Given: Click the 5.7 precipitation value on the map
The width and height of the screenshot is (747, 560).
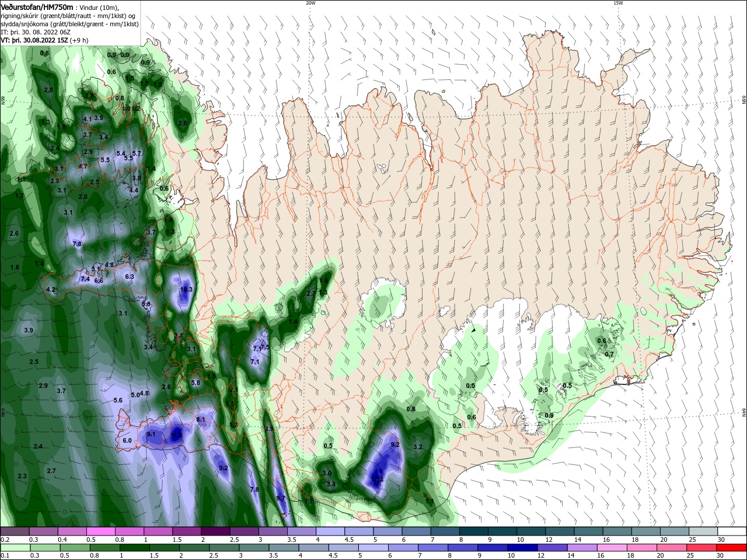Looking at the screenshot, I should pos(137,153).
